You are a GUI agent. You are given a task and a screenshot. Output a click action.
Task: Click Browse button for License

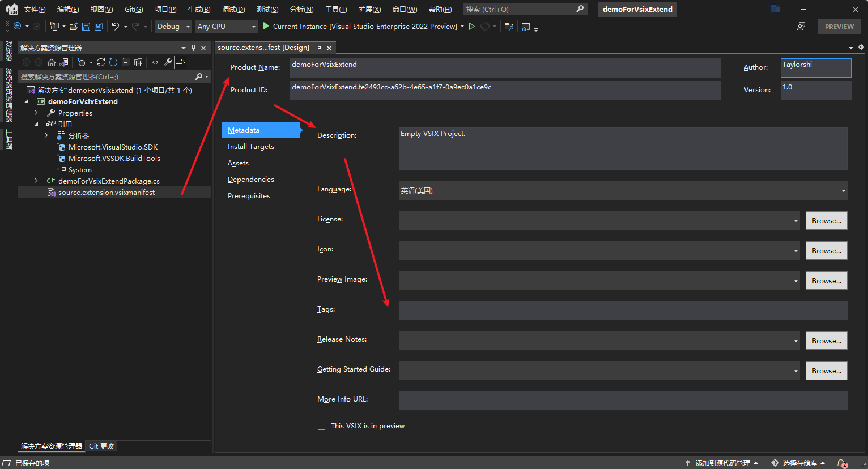click(x=827, y=221)
